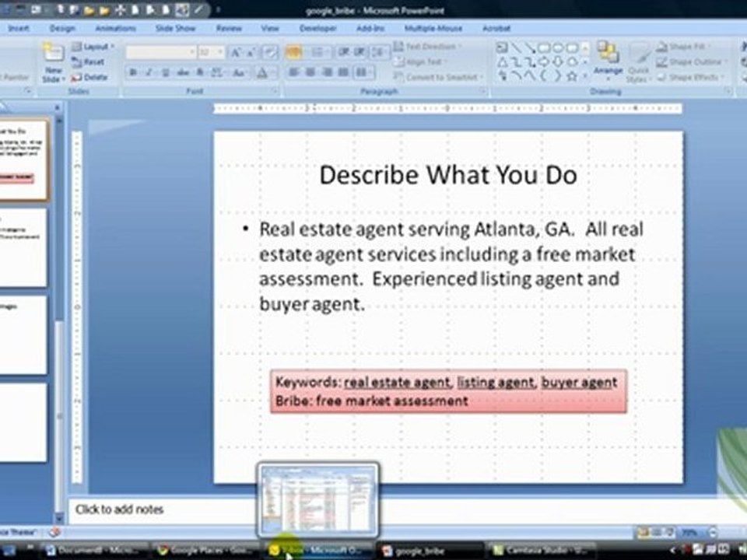
Task: Open the Align Text dropdown
Action: pyautogui.click(x=421, y=62)
